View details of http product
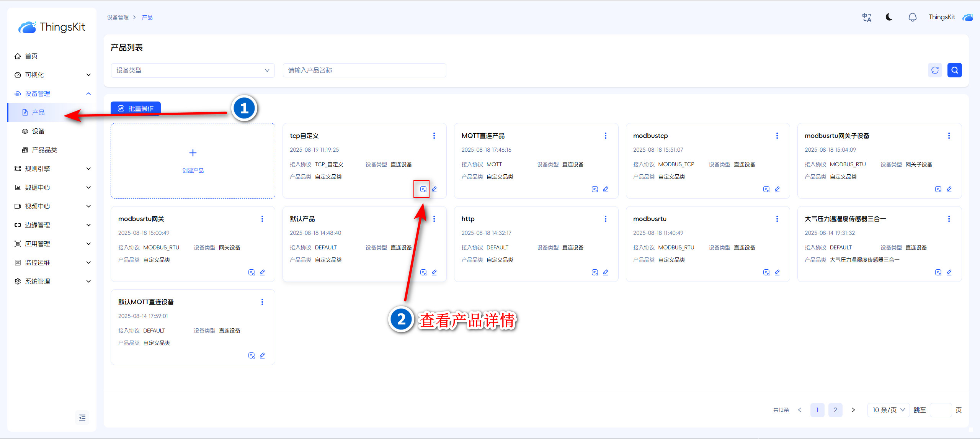The height and width of the screenshot is (439, 980). coord(595,272)
